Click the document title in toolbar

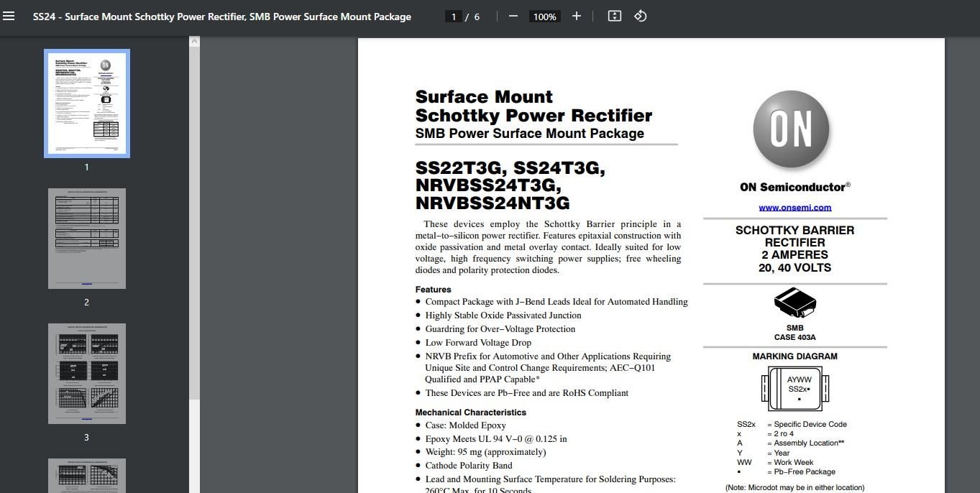[222, 17]
